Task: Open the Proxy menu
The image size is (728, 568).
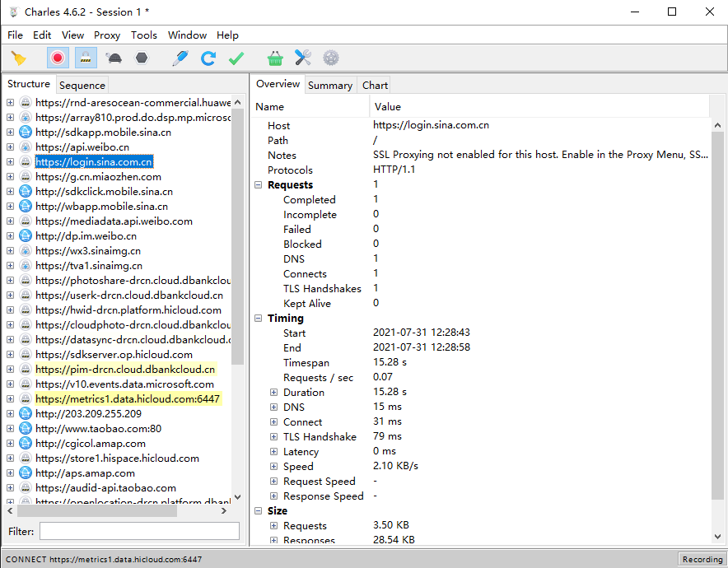Action: click(107, 35)
